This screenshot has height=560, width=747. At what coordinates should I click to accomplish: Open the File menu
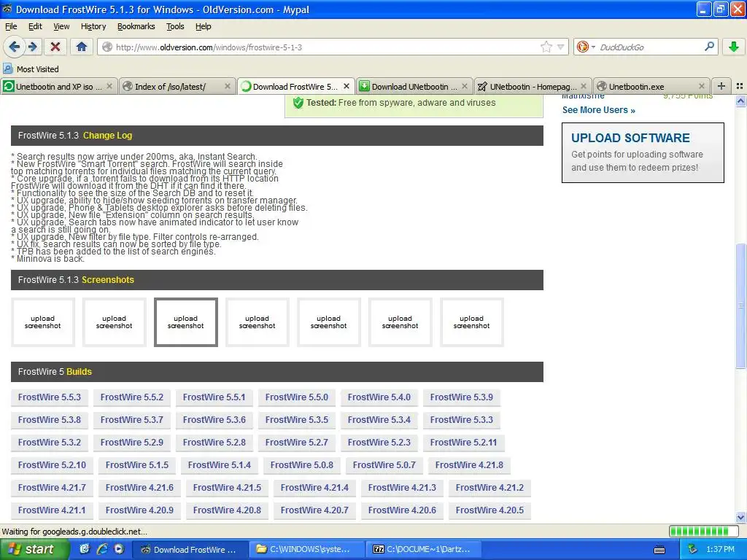[11, 26]
